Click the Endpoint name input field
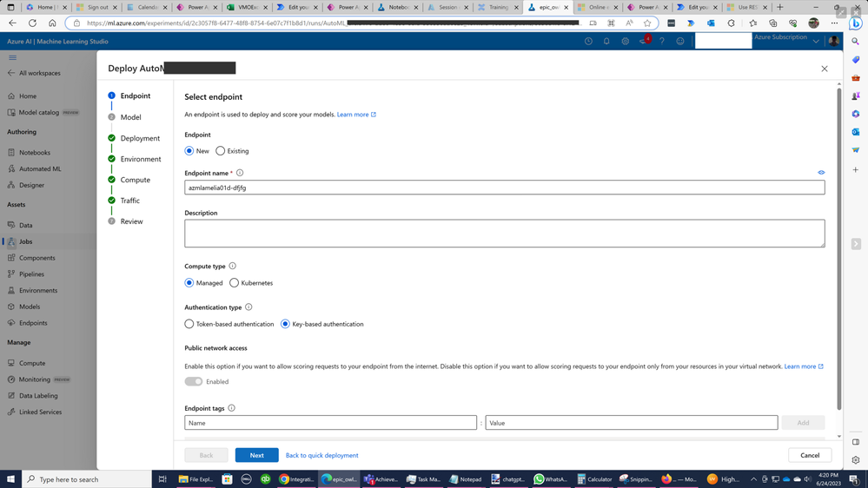The height and width of the screenshot is (488, 868). point(504,188)
